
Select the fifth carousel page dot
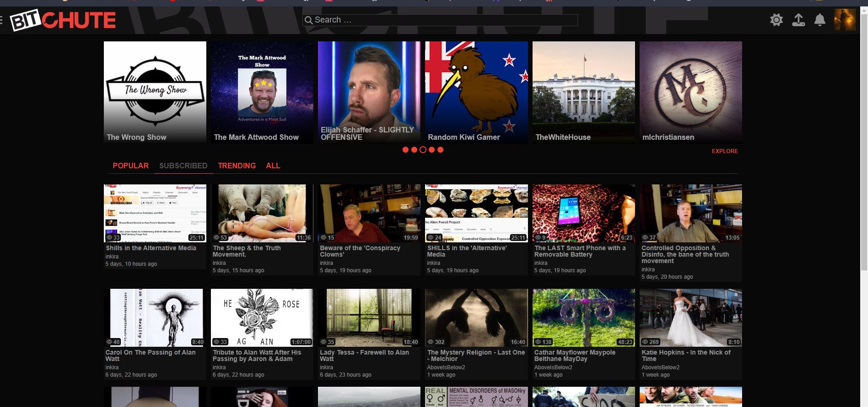(440, 149)
